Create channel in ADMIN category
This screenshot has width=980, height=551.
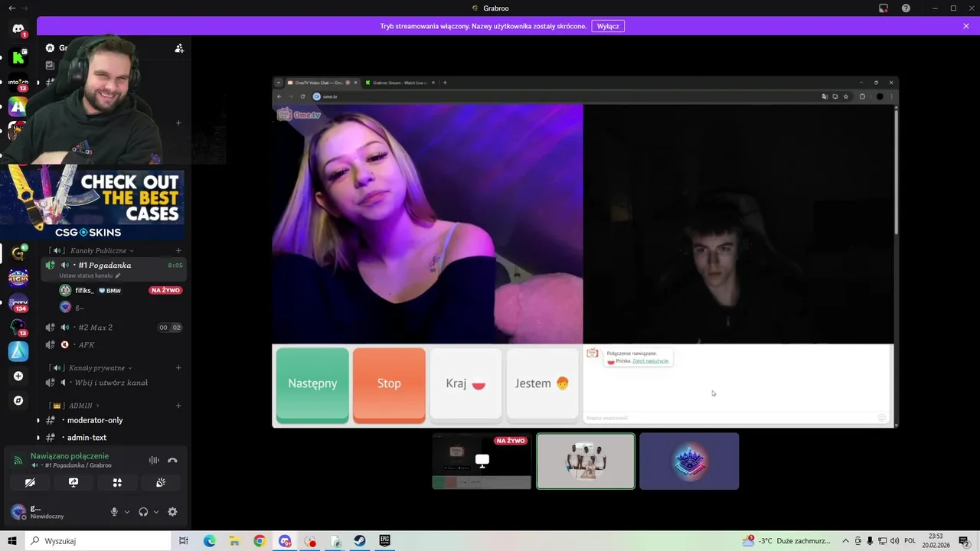point(178,406)
